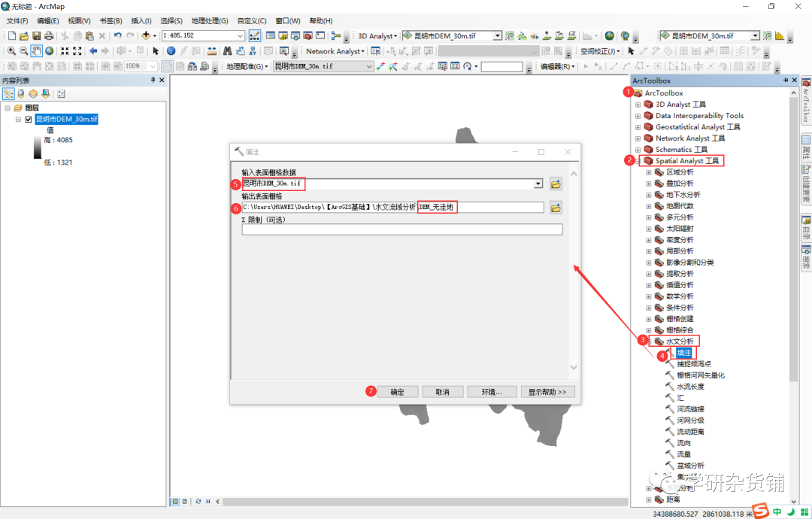The width and height of the screenshot is (812, 519).
Task: Switch to Data View at map bottom
Action: (x=175, y=502)
